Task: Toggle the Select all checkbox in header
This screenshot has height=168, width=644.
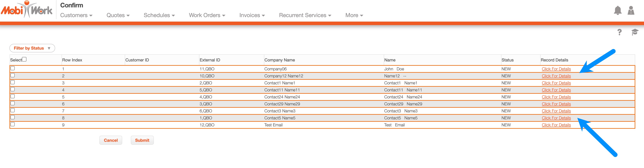Action: coord(24,59)
